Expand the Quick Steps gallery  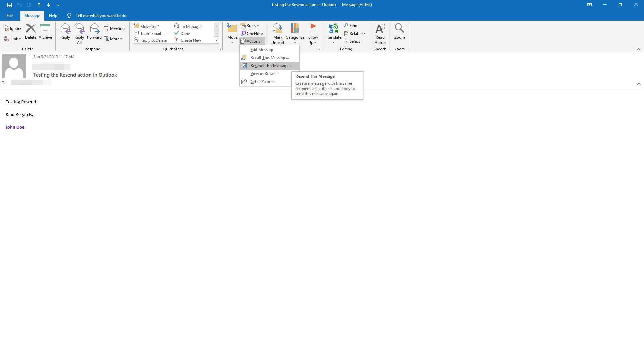[217, 40]
